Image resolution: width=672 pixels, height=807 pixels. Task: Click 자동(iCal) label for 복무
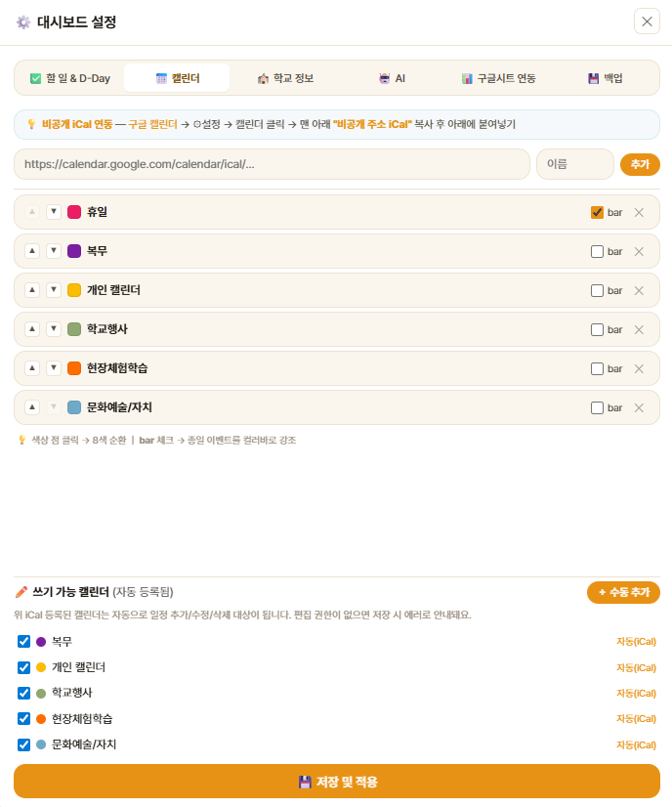point(637,642)
